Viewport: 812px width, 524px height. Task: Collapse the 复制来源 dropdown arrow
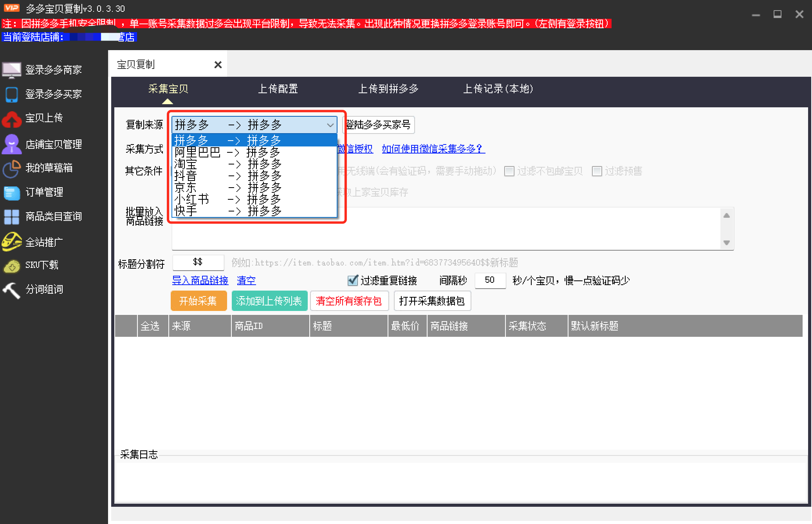coord(330,125)
